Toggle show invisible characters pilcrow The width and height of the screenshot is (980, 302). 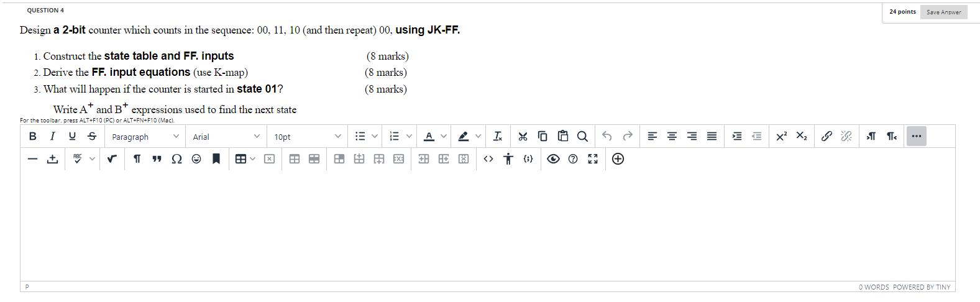[x=137, y=159]
